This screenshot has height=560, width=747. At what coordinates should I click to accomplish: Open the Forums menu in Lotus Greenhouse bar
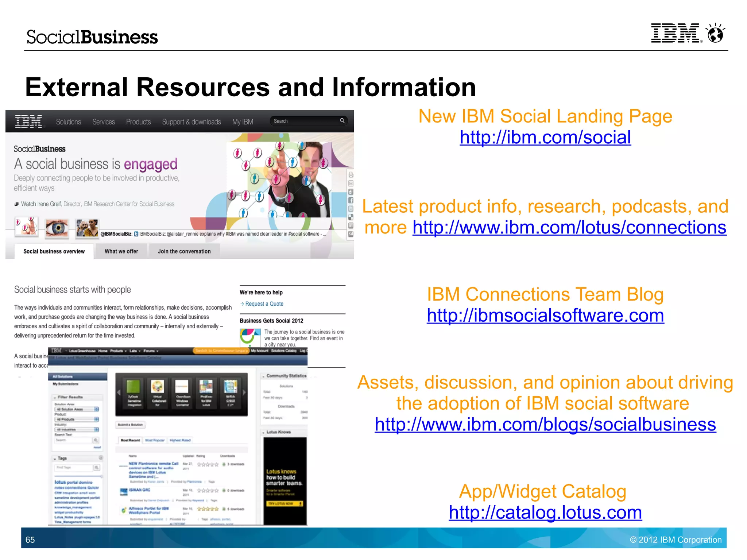tap(151, 351)
